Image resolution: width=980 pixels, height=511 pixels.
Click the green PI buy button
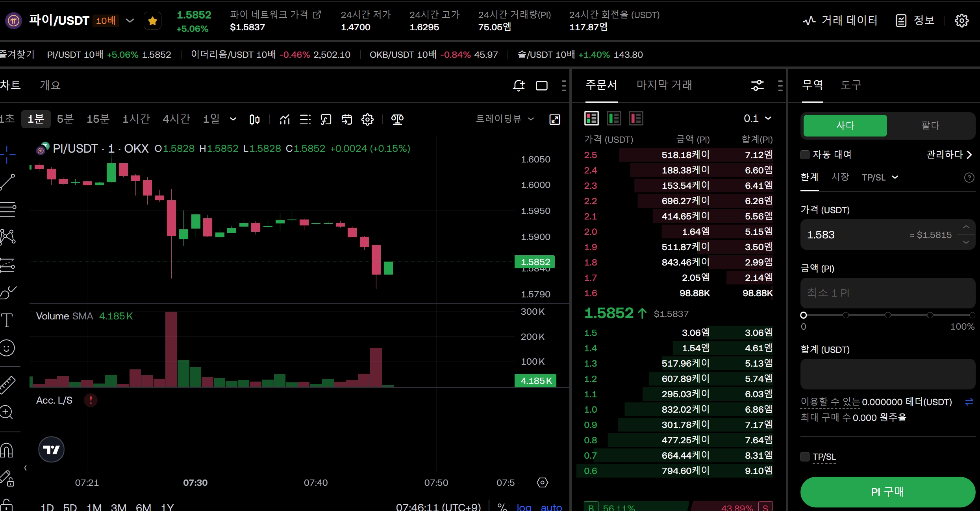pos(887,492)
